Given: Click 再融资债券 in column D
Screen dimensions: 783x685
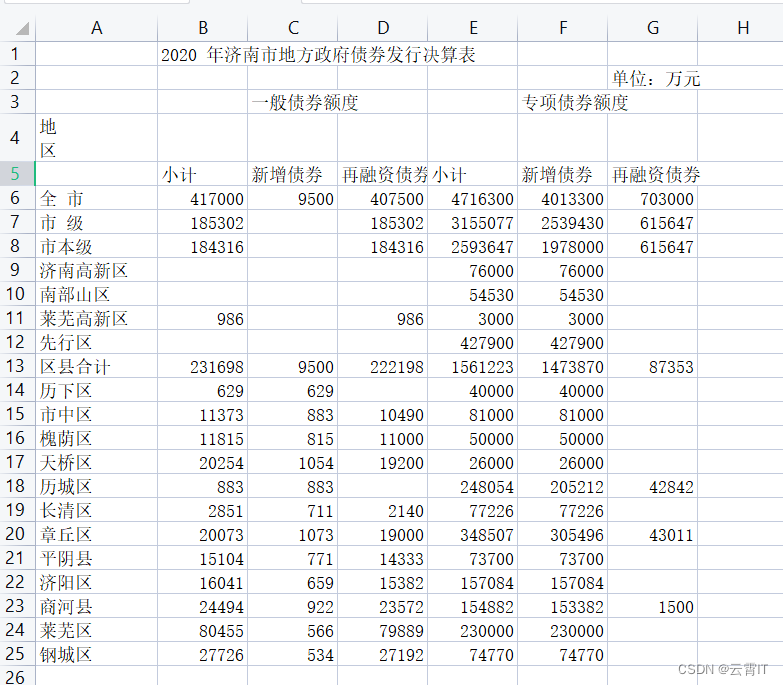Looking at the screenshot, I should tap(383, 174).
